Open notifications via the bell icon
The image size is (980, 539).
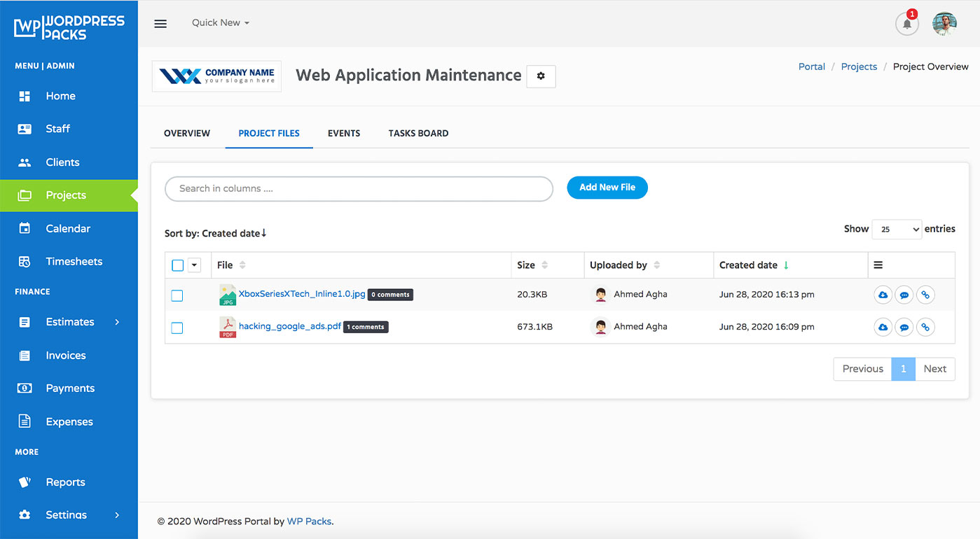click(x=906, y=23)
